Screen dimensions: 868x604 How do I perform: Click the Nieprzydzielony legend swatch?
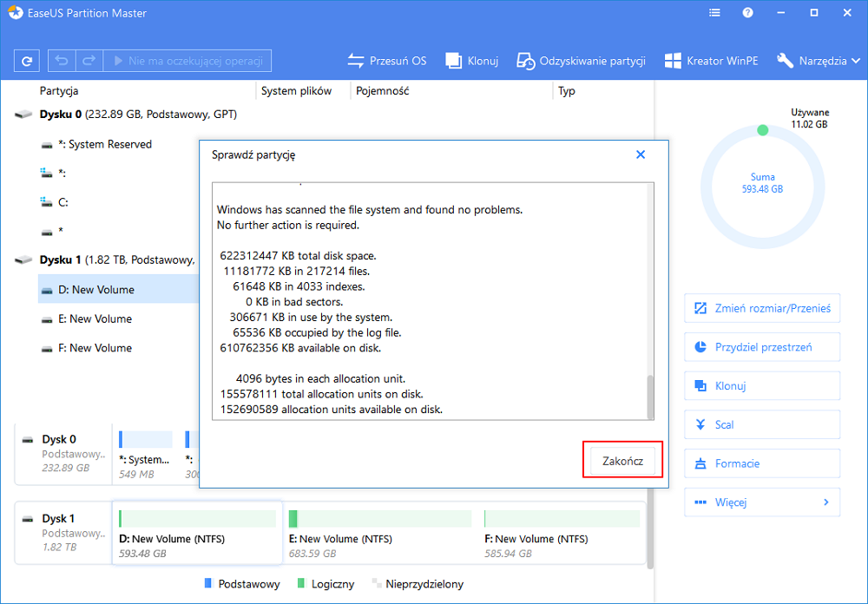[x=377, y=583]
